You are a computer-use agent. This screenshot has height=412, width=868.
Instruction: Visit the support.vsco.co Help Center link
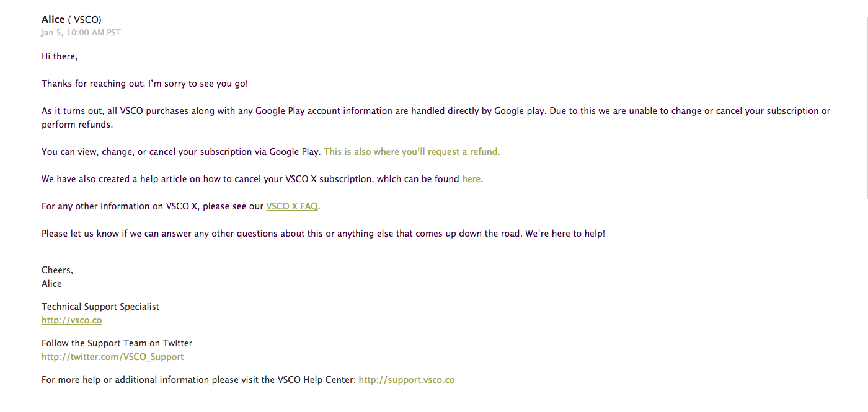pyautogui.click(x=407, y=380)
